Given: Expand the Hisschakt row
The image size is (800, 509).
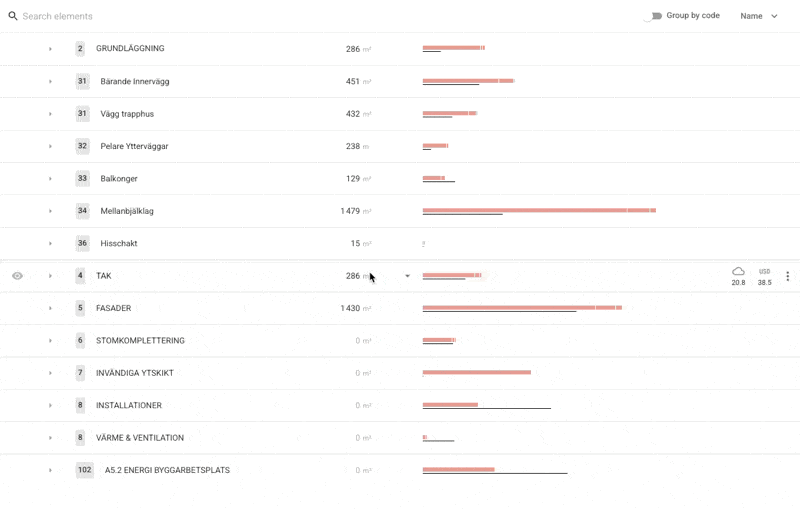Looking at the screenshot, I should click(50, 244).
